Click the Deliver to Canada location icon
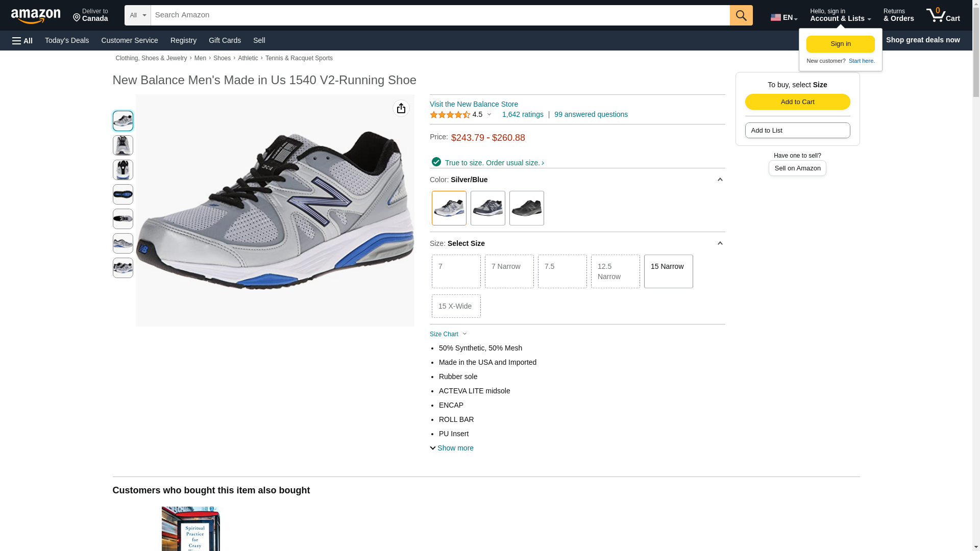This screenshot has height=551, width=980. pyautogui.click(x=77, y=18)
